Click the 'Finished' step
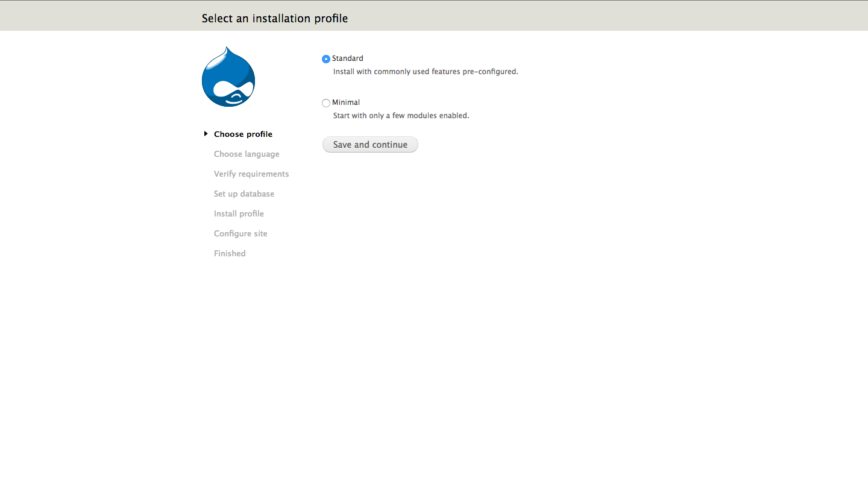This screenshot has width=868, height=486. 230,254
